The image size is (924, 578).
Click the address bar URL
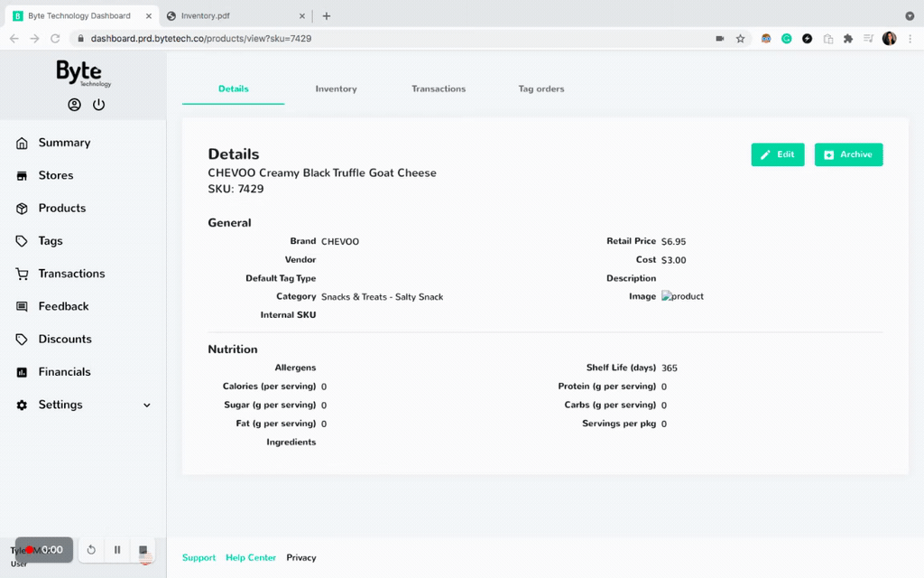(201, 38)
